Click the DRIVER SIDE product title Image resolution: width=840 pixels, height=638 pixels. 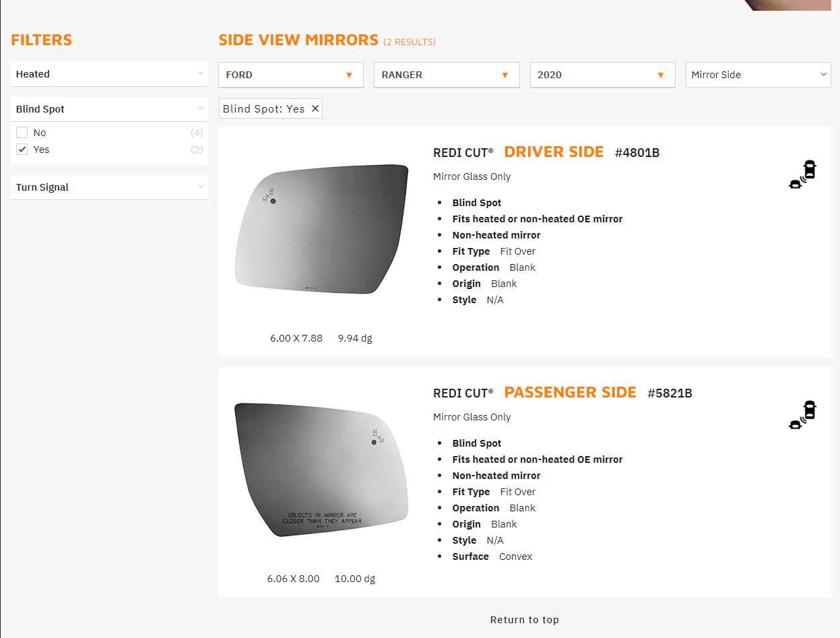554,152
